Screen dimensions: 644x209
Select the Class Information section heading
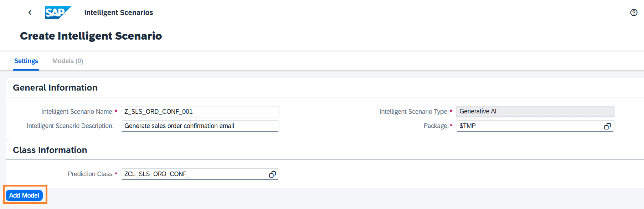coord(50,150)
